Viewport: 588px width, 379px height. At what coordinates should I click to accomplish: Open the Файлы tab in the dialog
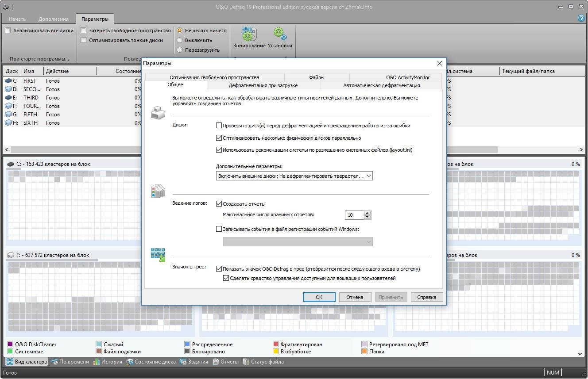click(317, 77)
